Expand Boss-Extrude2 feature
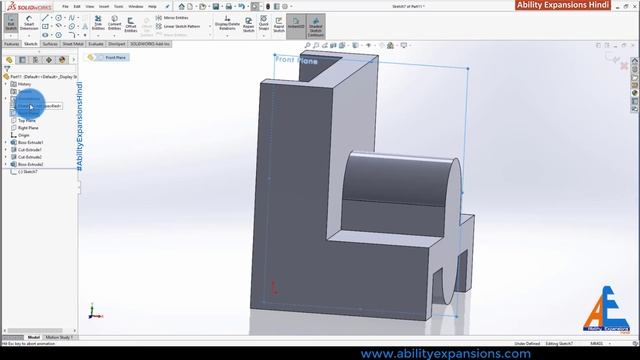This screenshot has height=360, width=640. click(x=6, y=164)
